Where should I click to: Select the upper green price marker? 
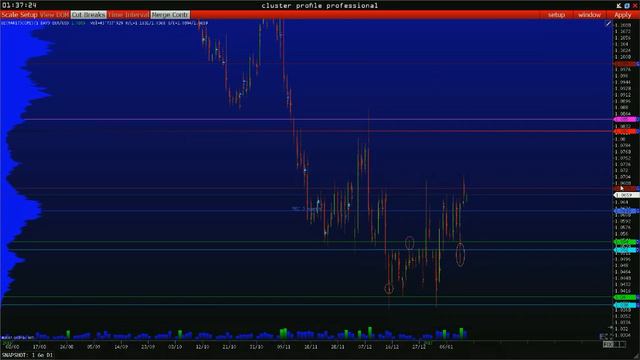(625, 242)
